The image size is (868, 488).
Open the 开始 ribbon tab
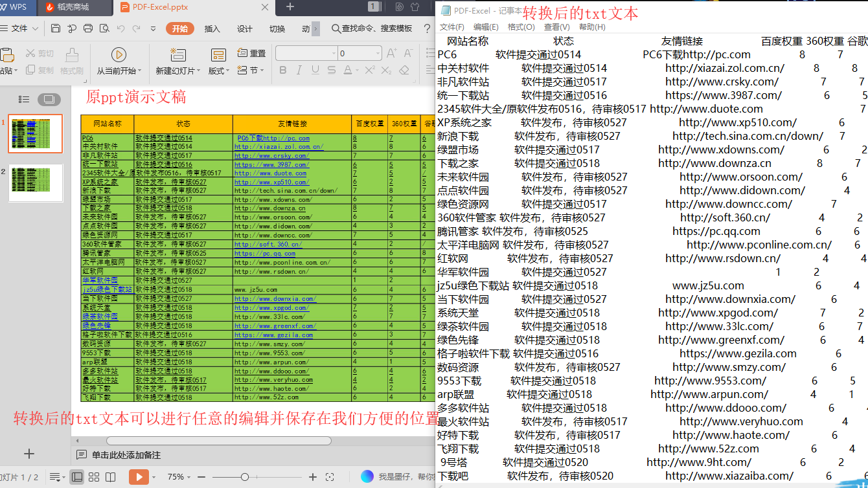click(180, 28)
